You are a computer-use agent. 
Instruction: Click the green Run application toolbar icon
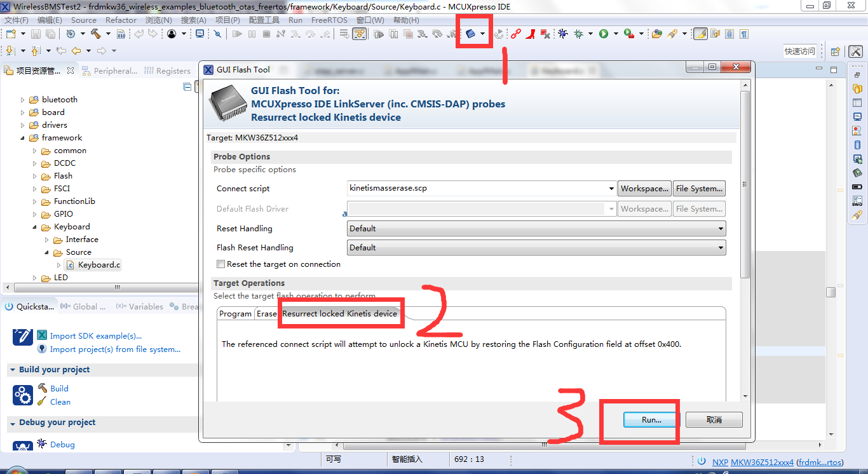604,33
